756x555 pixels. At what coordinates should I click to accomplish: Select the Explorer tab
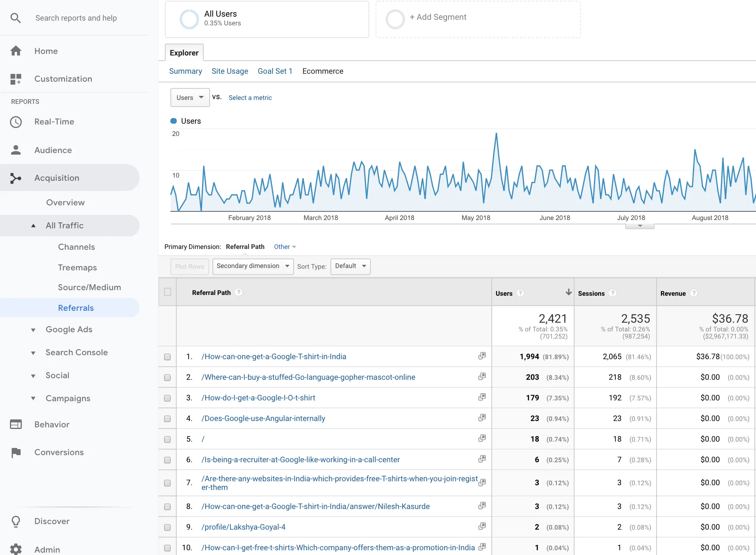click(x=184, y=53)
